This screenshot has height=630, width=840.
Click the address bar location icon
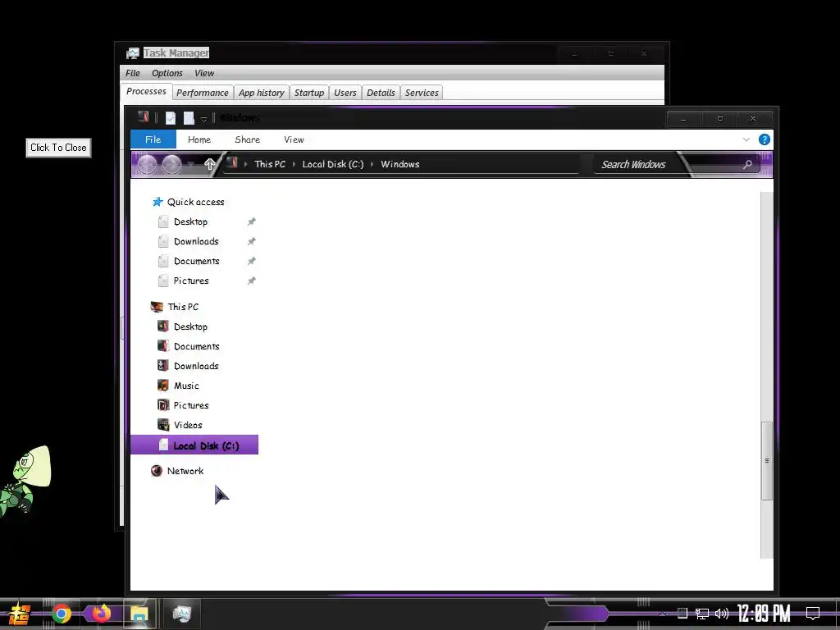(232, 163)
